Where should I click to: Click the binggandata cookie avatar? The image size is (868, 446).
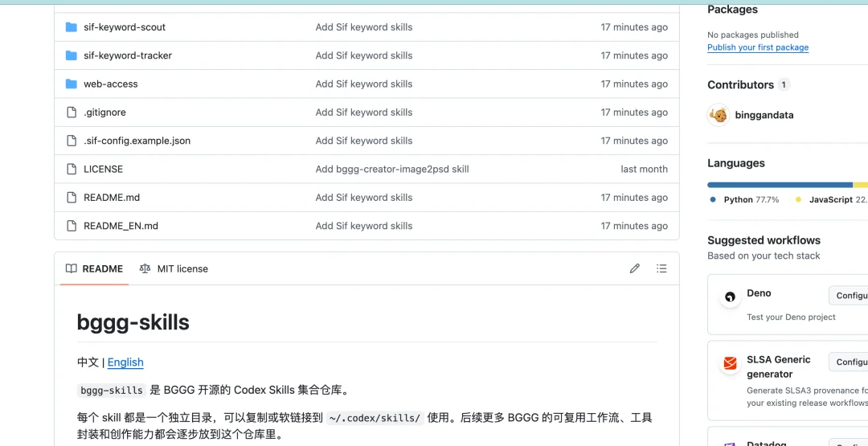click(x=719, y=115)
